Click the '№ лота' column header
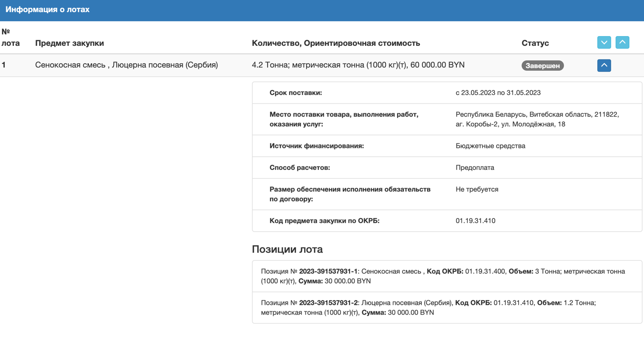 [11, 37]
